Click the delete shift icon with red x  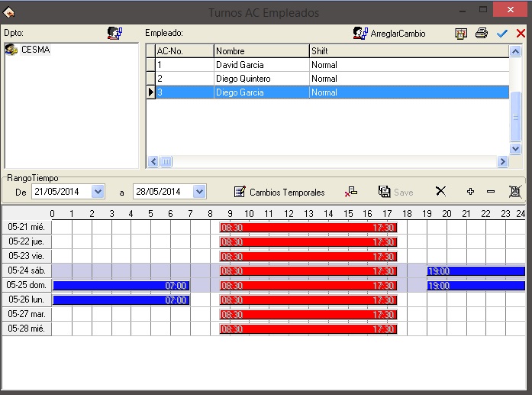tap(351, 192)
